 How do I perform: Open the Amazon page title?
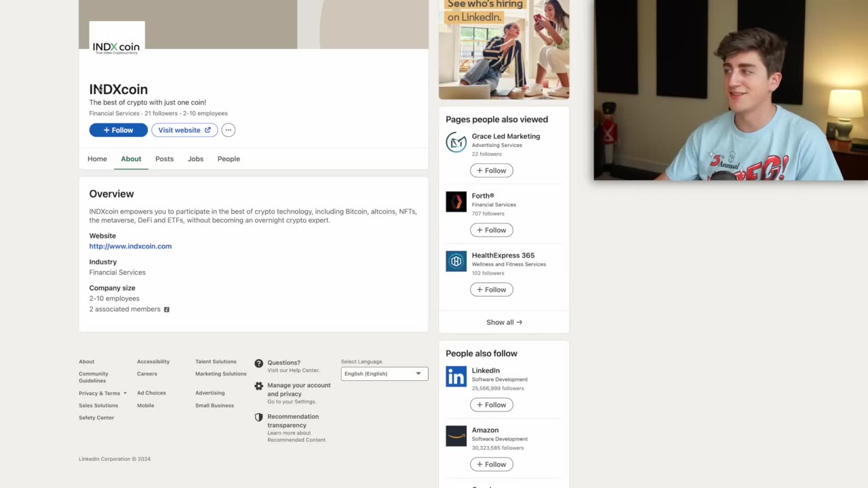[485, 430]
